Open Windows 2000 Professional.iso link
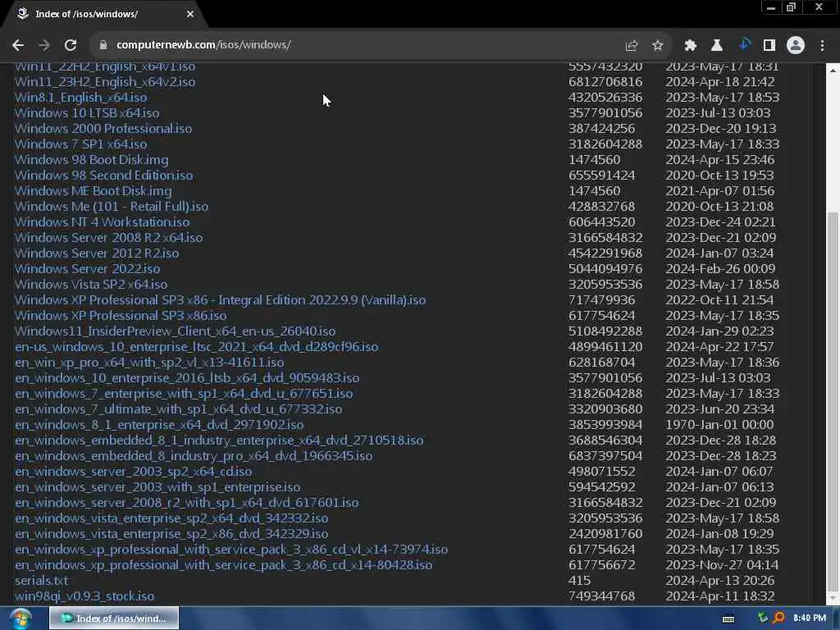Viewport: 840px width, 630px height. coord(103,129)
